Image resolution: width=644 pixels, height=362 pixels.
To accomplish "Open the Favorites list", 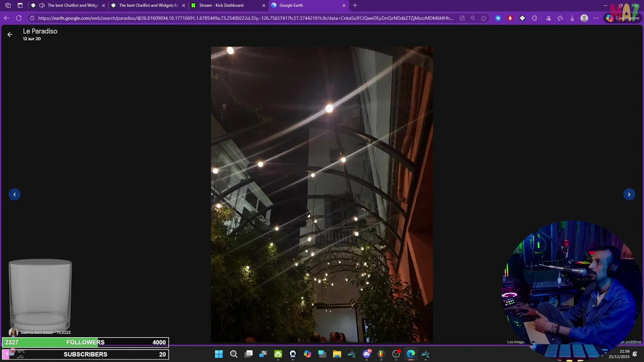I will click(560, 18).
